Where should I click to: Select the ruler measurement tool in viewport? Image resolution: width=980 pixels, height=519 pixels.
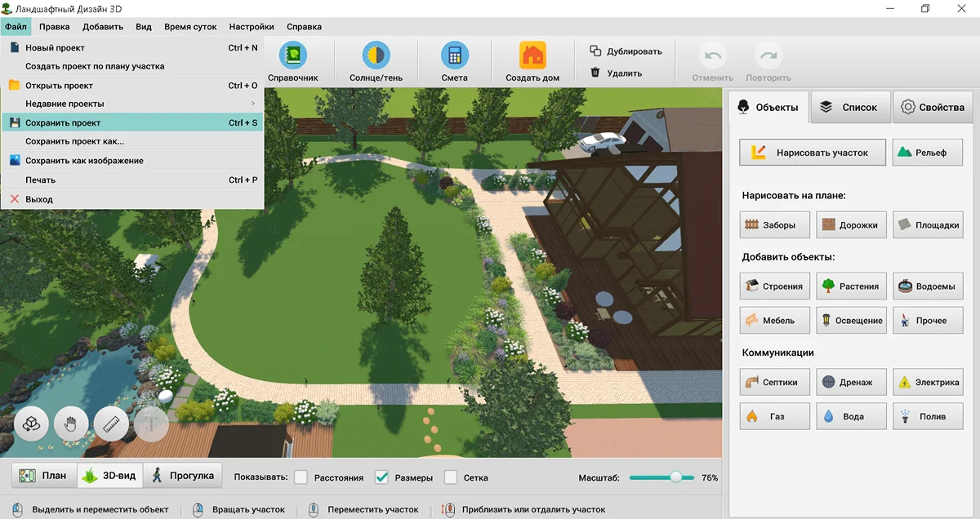(110, 424)
